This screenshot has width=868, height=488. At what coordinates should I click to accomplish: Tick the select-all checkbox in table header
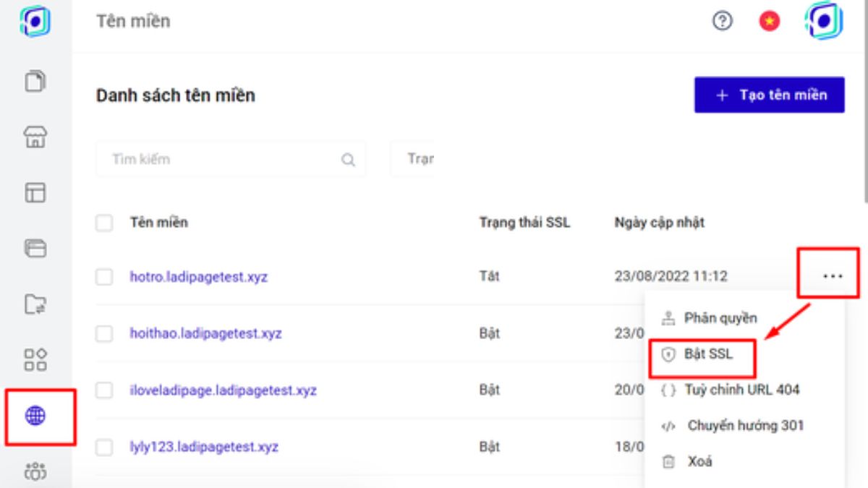coord(104,223)
